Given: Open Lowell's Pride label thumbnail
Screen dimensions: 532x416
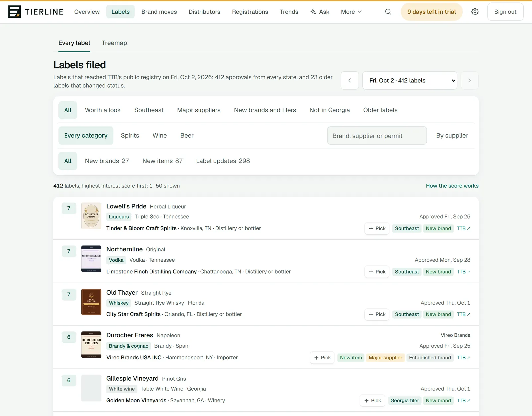Looking at the screenshot, I should pyautogui.click(x=91, y=216).
